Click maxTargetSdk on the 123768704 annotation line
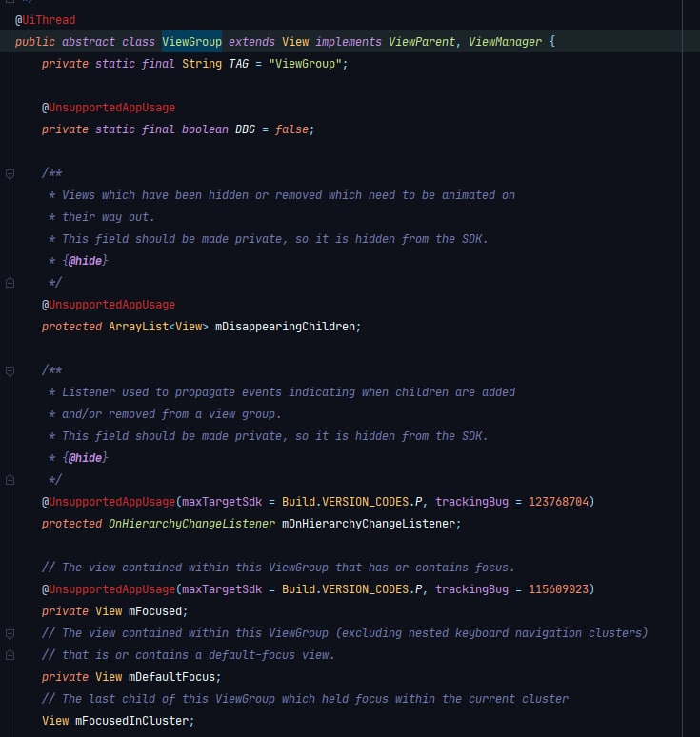This screenshot has width=700, height=737. tap(222, 502)
